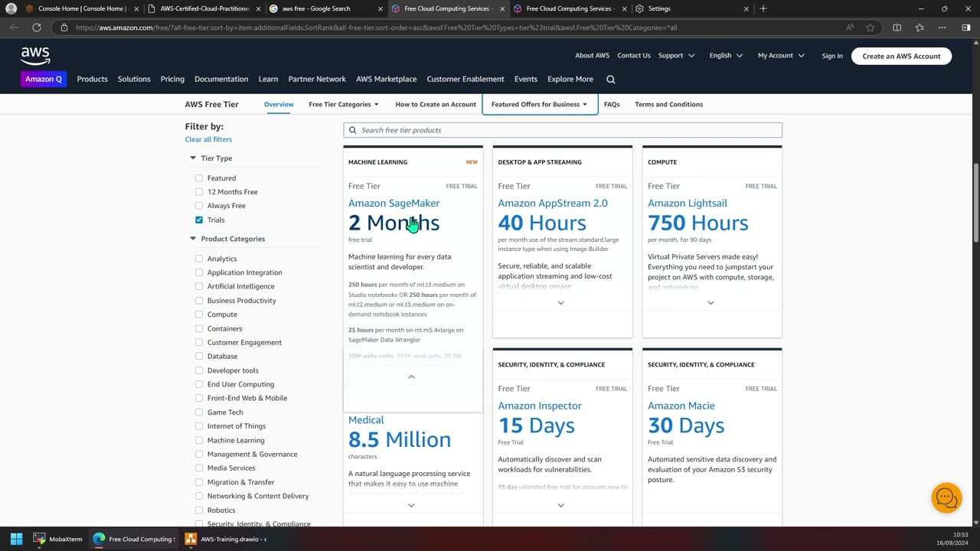980x551 pixels.
Task: Click the AWS logo in header
Action: click(x=35, y=56)
